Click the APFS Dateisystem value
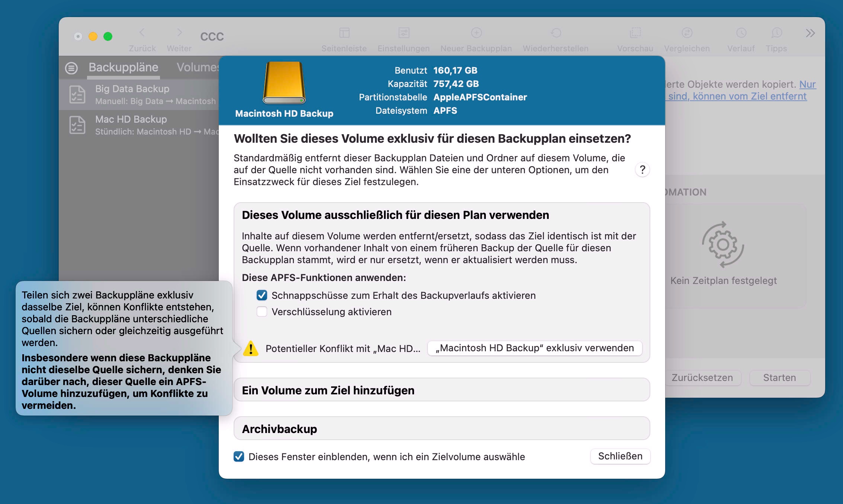The height and width of the screenshot is (504, 843). click(445, 110)
